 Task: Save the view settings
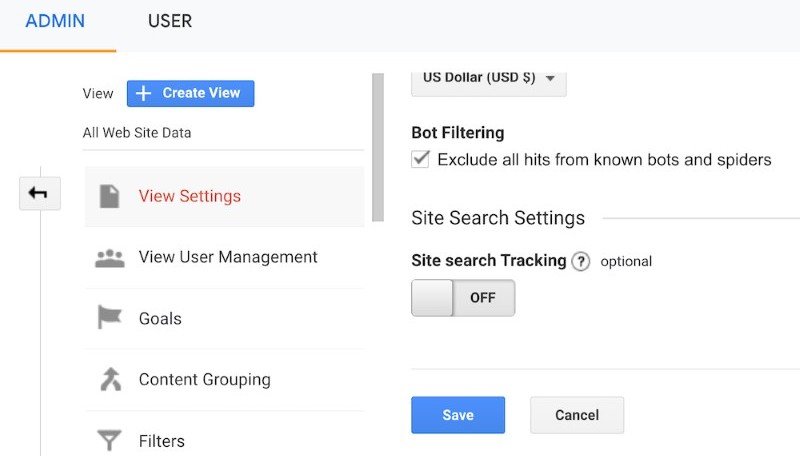point(458,415)
